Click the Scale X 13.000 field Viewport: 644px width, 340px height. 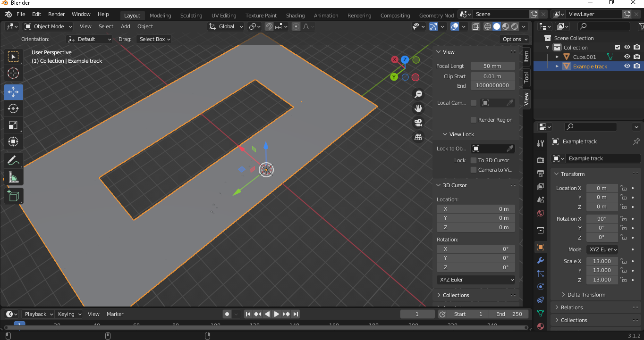point(602,261)
